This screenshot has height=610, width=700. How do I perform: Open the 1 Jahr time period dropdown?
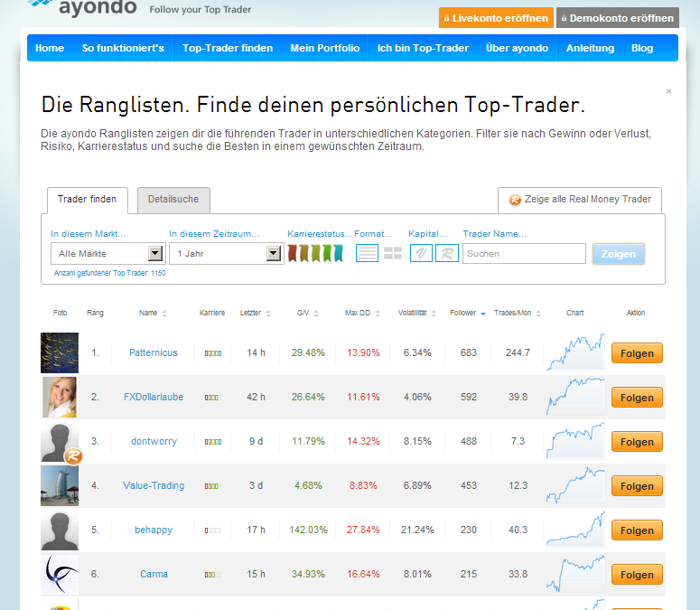(226, 254)
